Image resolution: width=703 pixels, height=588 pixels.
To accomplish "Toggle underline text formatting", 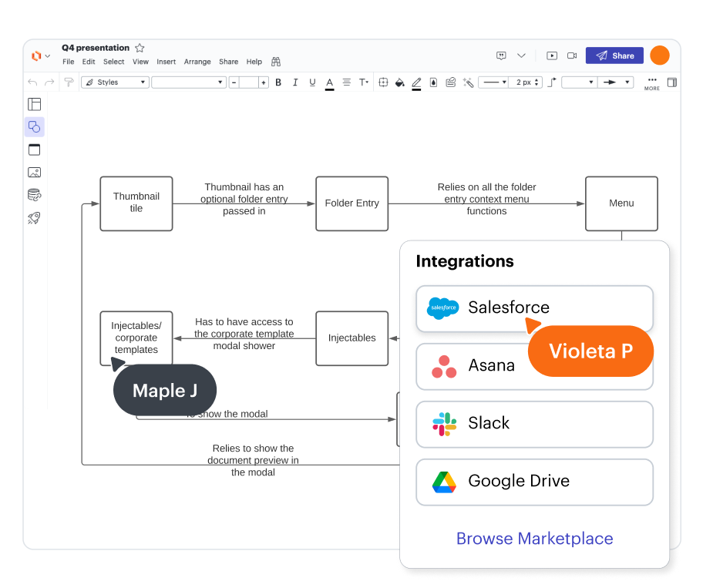I will (312, 82).
